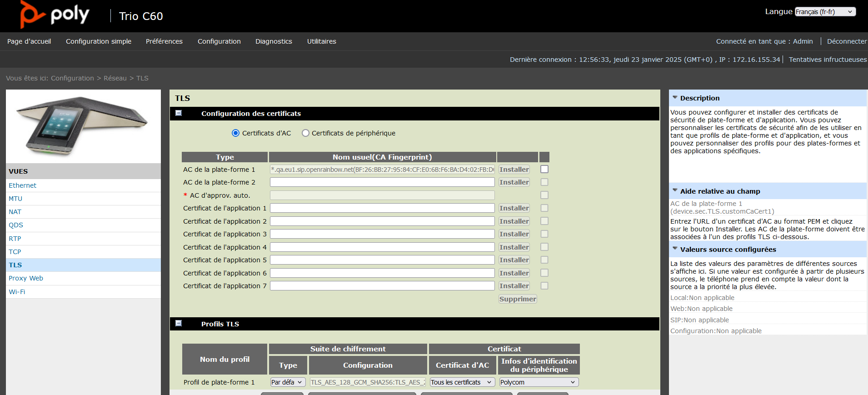The image size is (868, 395).
Task: Open the Certificat d'AC dropdown (Tous les certificats)
Action: pos(462,382)
